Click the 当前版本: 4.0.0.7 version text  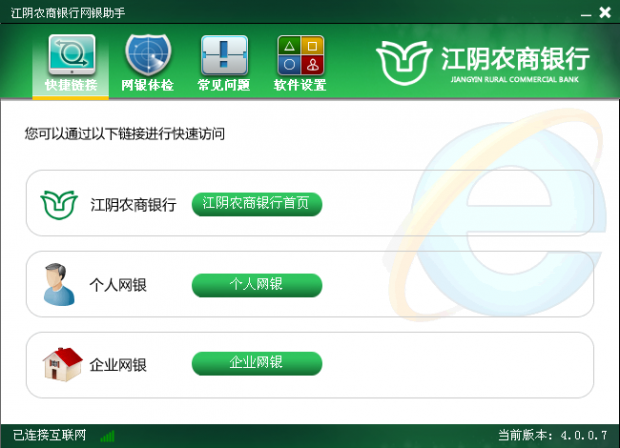coord(552,435)
